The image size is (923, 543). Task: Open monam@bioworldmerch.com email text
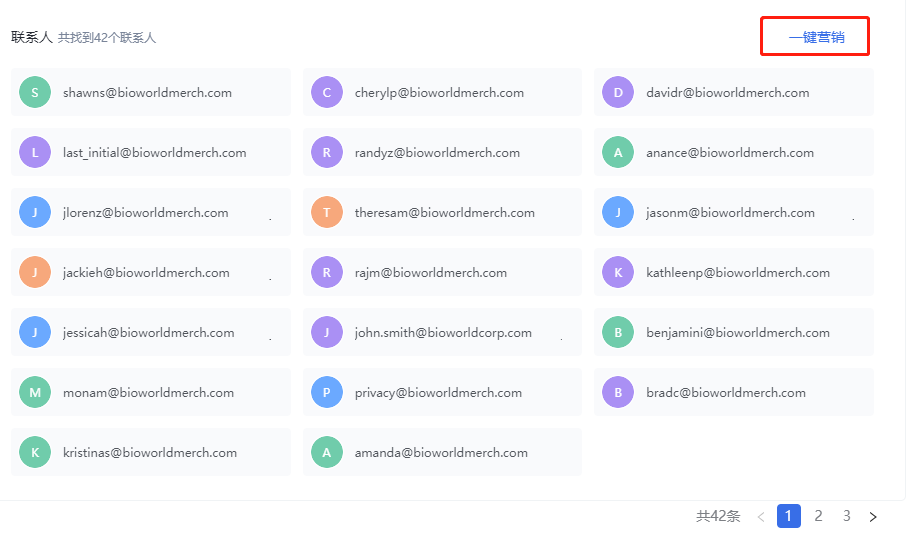coord(148,393)
